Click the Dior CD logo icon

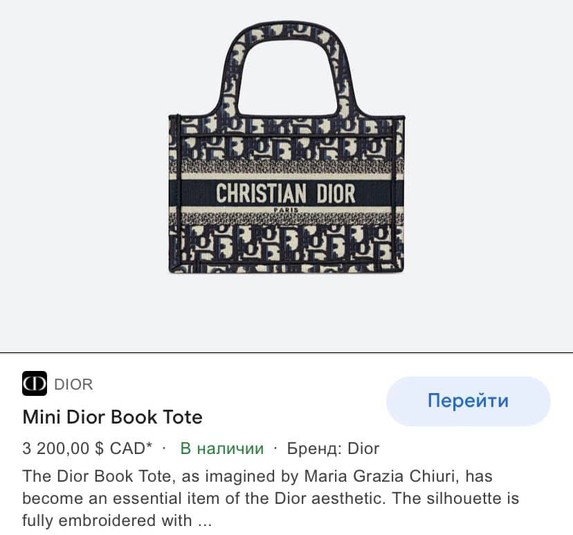click(34, 383)
